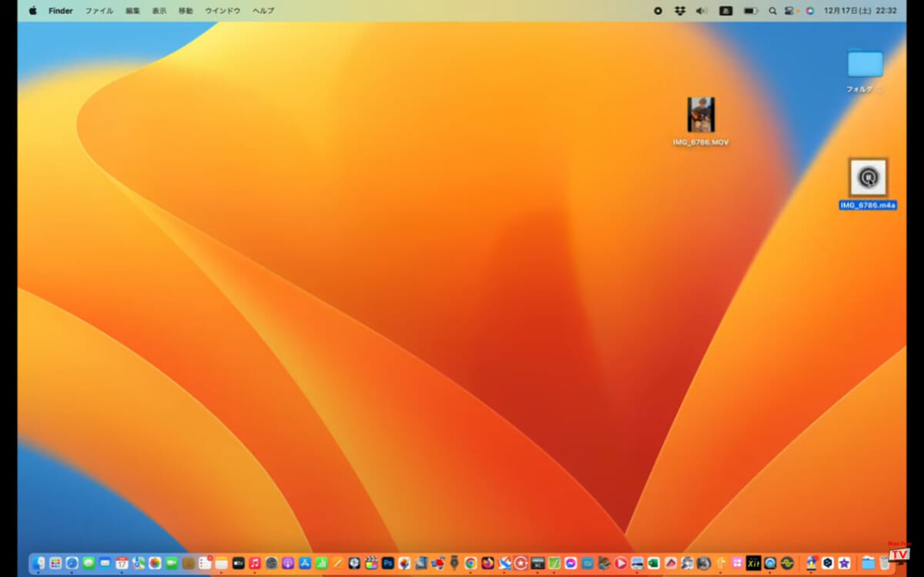
Task: Switch Japanese input source in menu bar
Action: [x=725, y=11]
